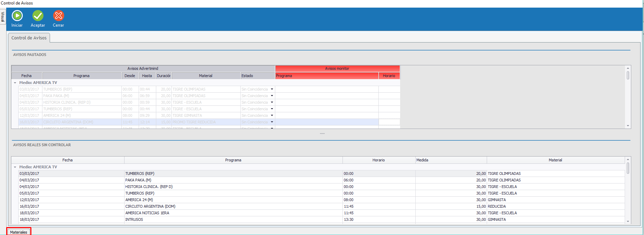Click the Cerrar red X icon
The image size is (644, 235).
tap(58, 16)
